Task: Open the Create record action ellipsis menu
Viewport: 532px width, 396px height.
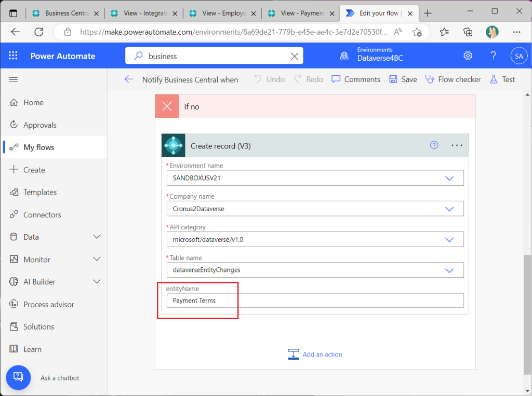Action: tap(457, 145)
